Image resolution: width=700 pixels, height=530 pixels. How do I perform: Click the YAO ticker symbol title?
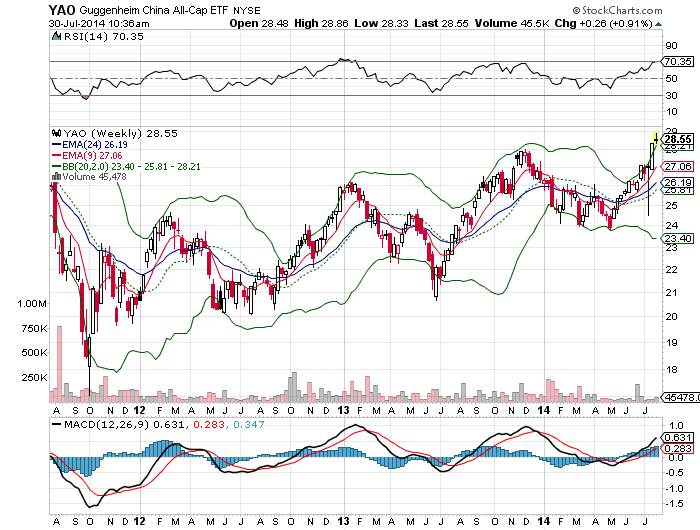pyautogui.click(x=62, y=10)
